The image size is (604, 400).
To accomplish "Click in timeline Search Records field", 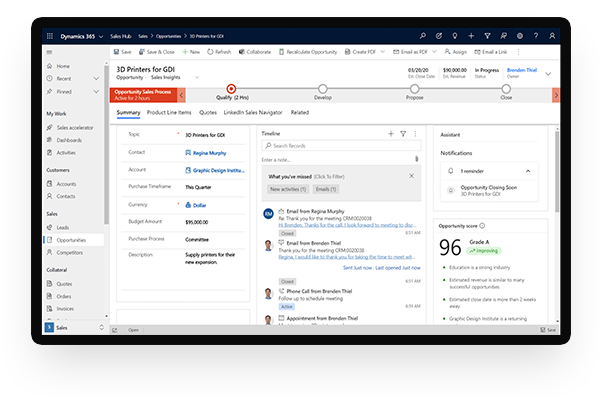I will click(341, 146).
